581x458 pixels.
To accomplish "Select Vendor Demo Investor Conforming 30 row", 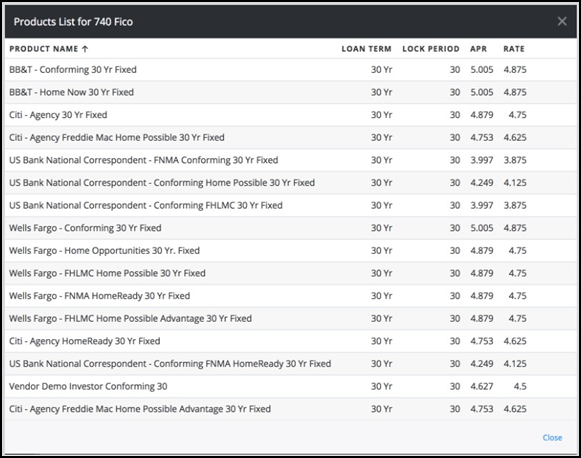I will coord(290,386).
